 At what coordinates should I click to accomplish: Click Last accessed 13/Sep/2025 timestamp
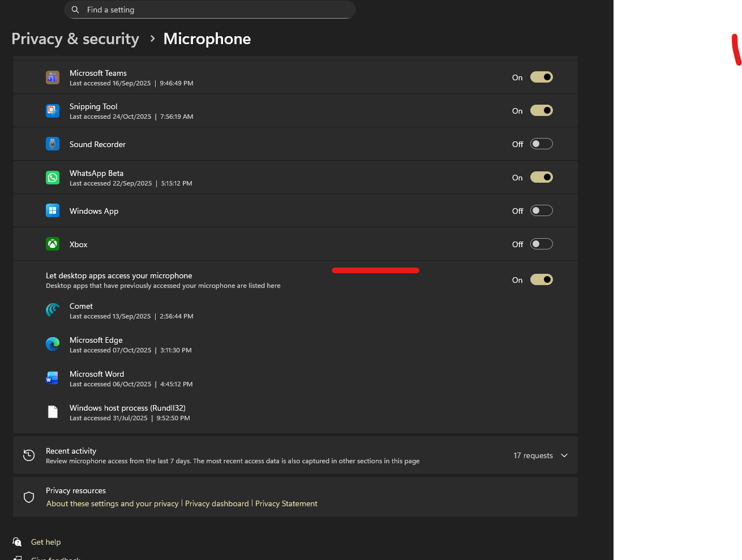coord(131,316)
